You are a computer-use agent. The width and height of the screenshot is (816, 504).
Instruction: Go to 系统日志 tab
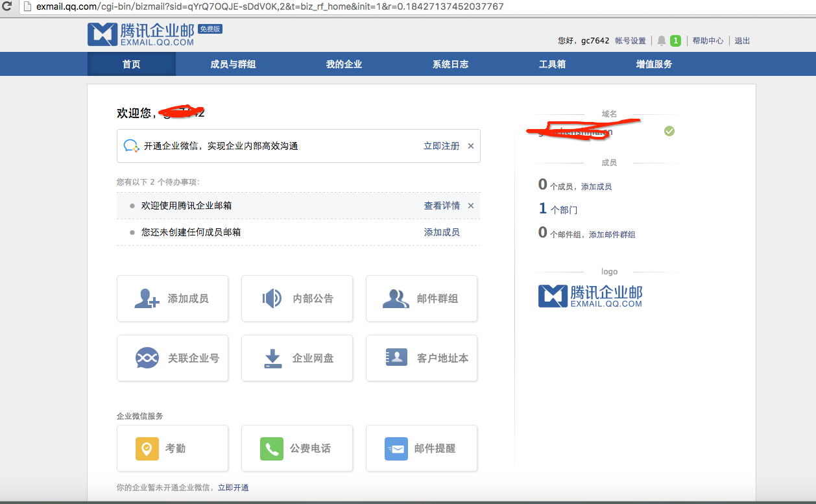coord(450,64)
